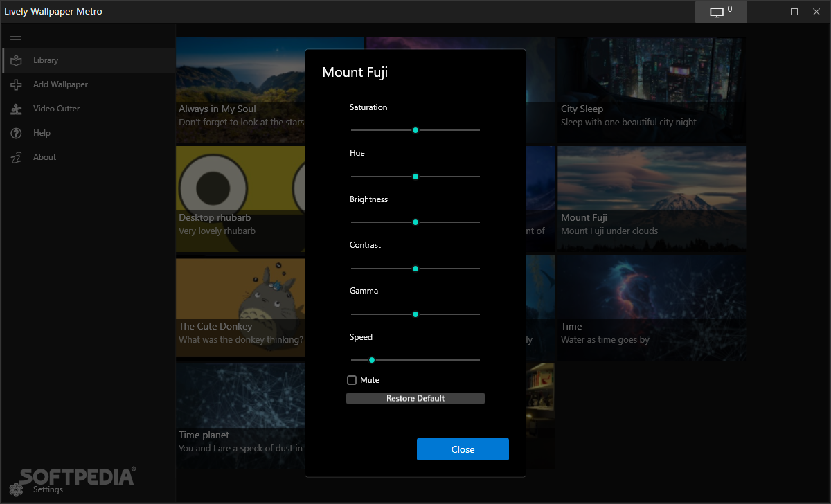The height and width of the screenshot is (504, 831).
Task: Click the Speed label
Action: pos(361,337)
